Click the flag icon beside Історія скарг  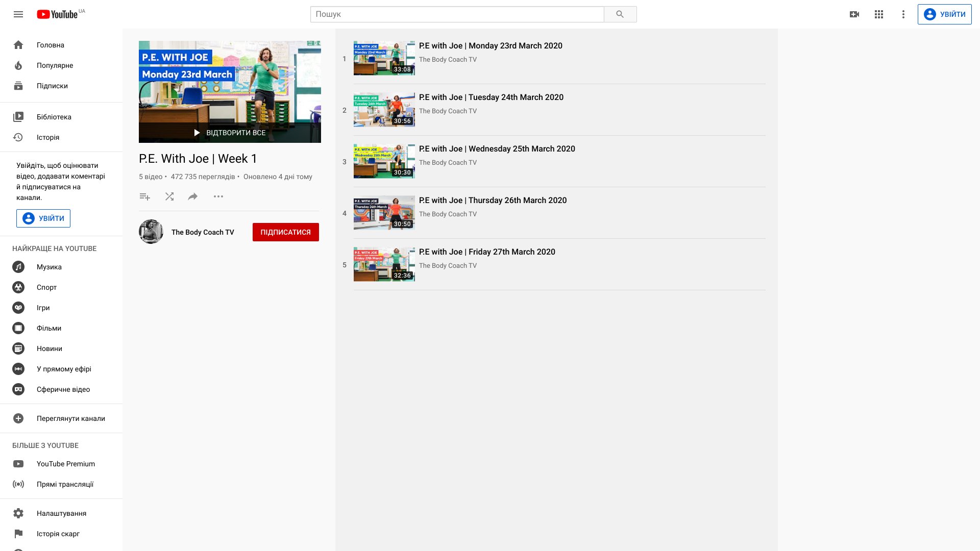click(x=18, y=534)
